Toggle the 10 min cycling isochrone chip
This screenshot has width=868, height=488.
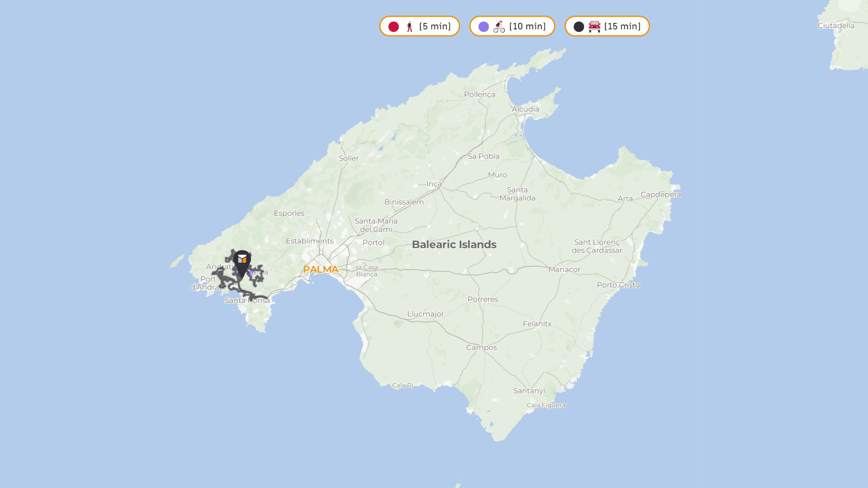[512, 26]
